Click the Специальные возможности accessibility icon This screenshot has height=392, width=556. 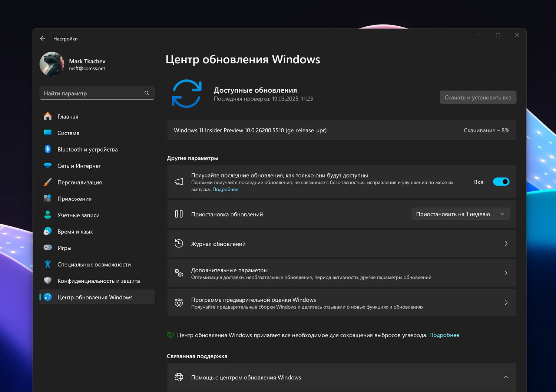click(x=48, y=264)
